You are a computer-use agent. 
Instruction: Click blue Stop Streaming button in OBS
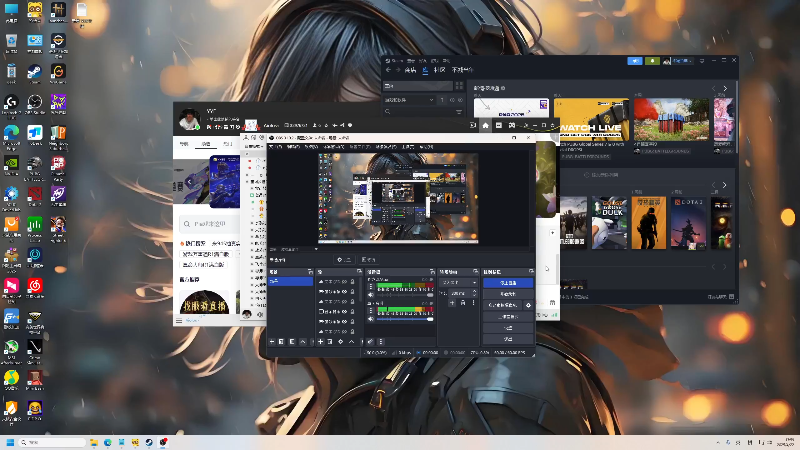click(508, 283)
